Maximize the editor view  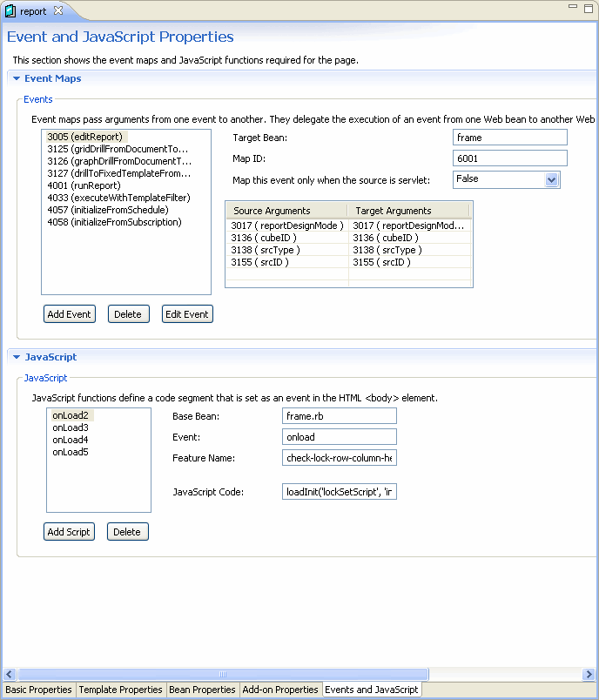[x=589, y=8]
